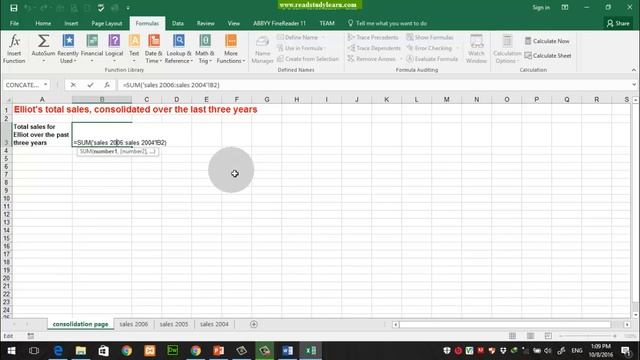The image size is (640, 360).
Task: Click the fx button beside formula bar
Action: click(x=107, y=85)
